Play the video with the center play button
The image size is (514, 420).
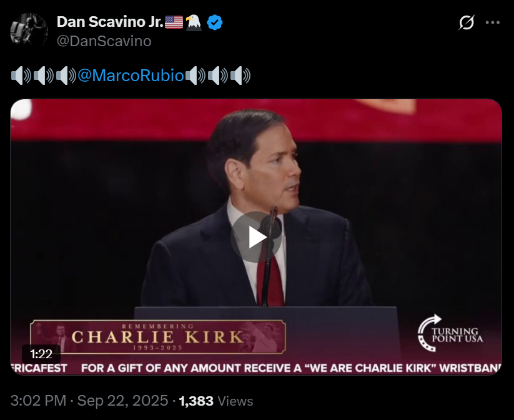(x=255, y=237)
